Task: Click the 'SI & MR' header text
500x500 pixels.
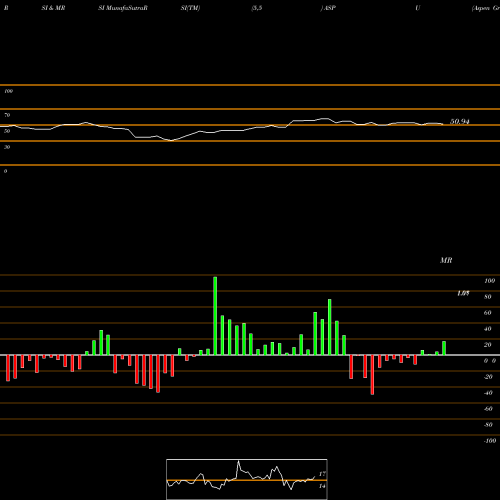Action: [53, 8]
